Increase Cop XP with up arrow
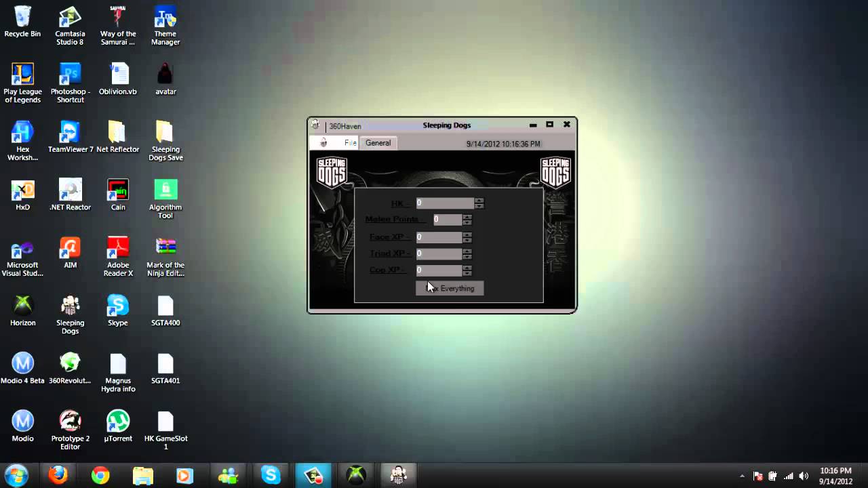Screen dimensions: 868x488 (x=467, y=267)
